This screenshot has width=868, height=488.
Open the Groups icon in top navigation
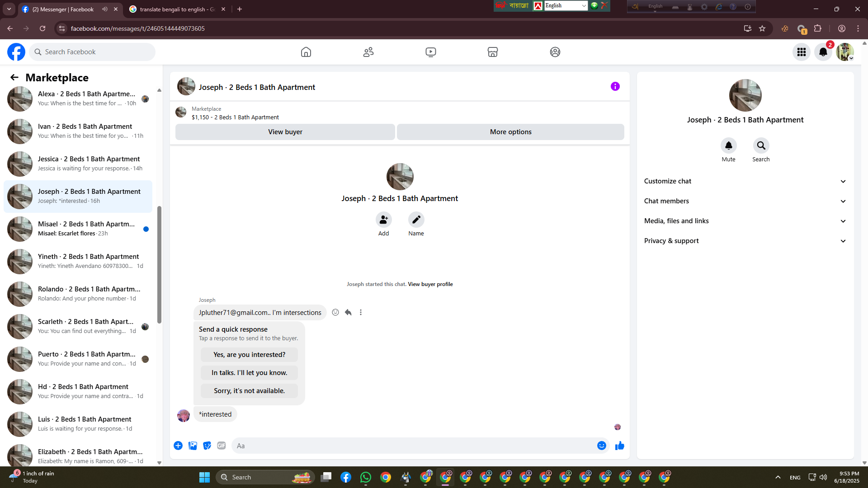(555, 52)
